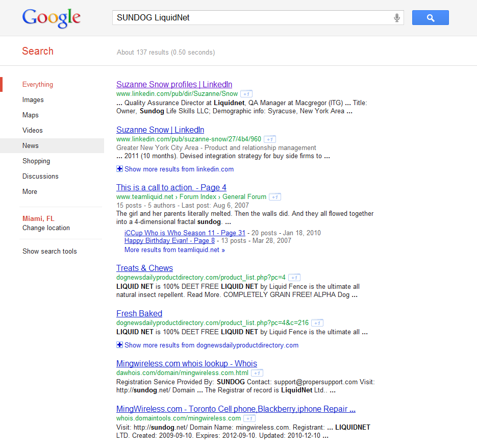
Task: Select the Everything search filter
Action: click(x=38, y=85)
